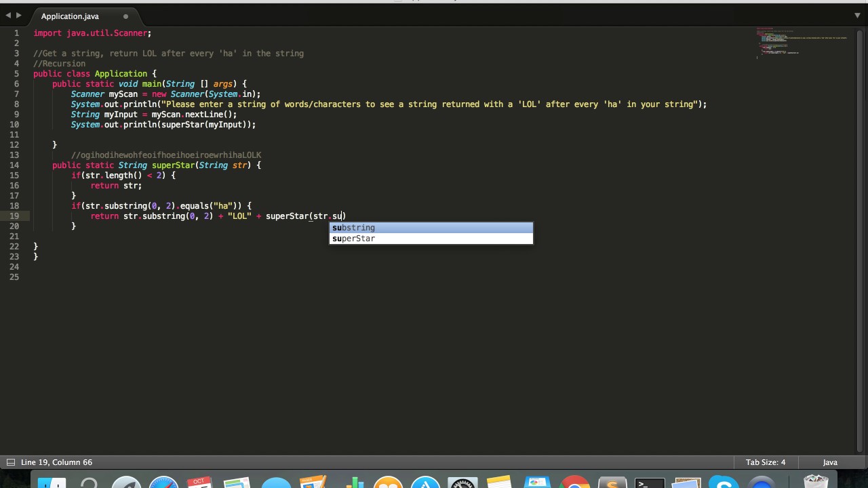Close the unsaved Application.java tab dot
868x488 pixels.
(x=125, y=16)
